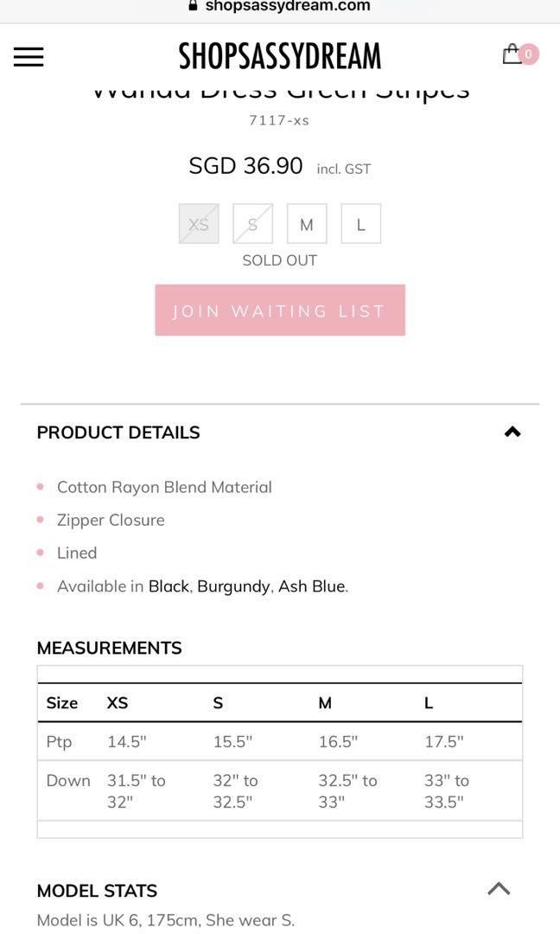The image size is (560, 934).
Task: Tap the SGD 36.90 price text
Action: point(245,165)
